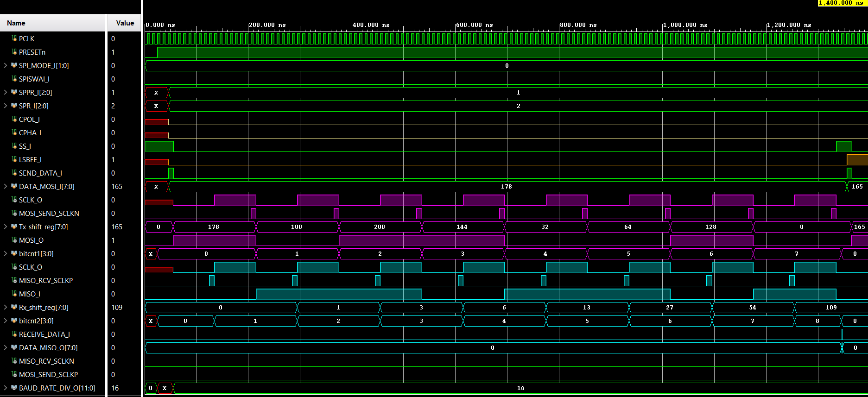868x397 pixels.
Task: Expand the BAUD_RATE_DIV_O[11:0] bus
Action: tap(6, 388)
